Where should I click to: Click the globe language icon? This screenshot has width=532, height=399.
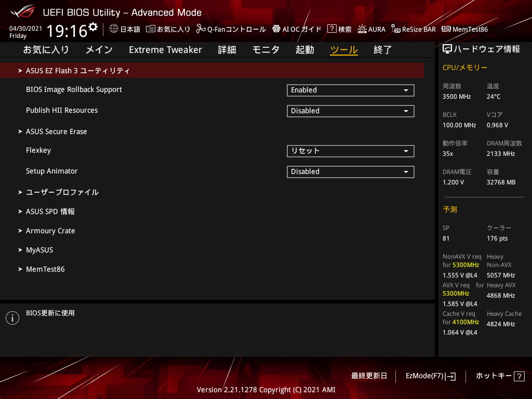click(x=114, y=29)
